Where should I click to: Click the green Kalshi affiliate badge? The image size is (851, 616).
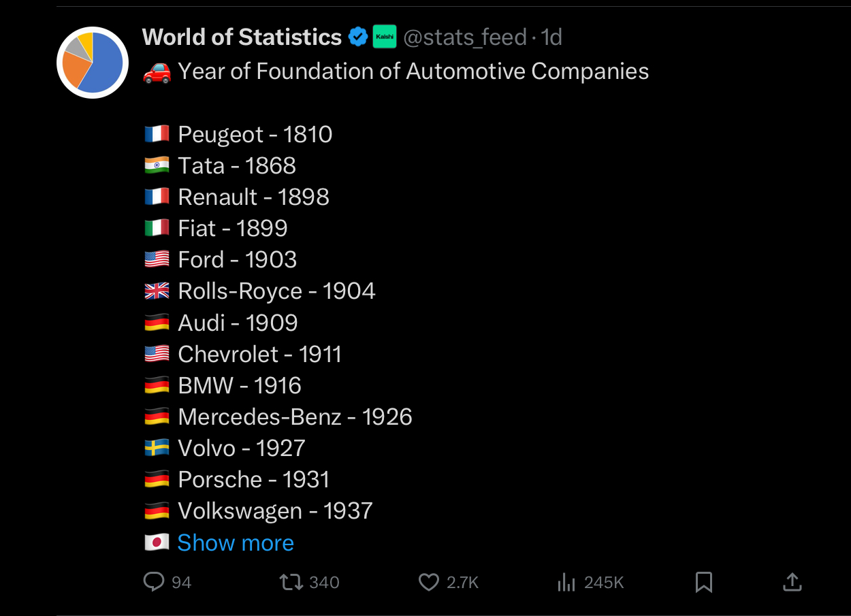[x=384, y=37]
